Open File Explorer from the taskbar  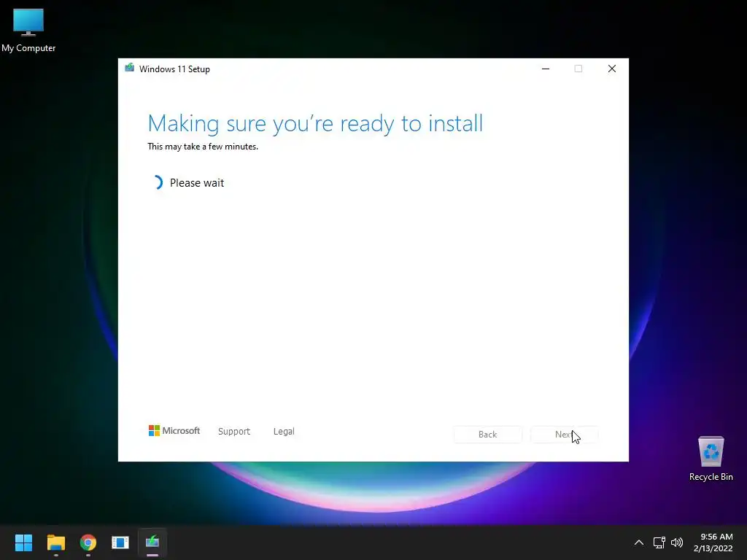click(55, 542)
